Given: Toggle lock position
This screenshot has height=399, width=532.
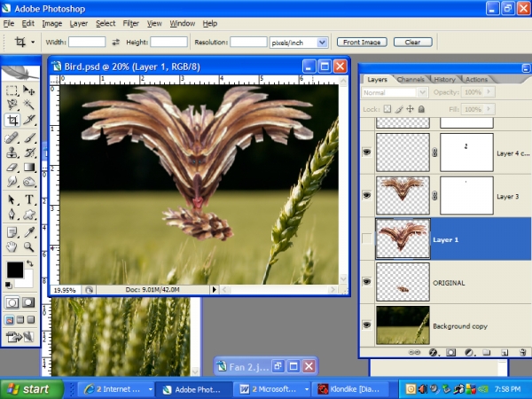Looking at the screenshot, I should coord(411,109).
